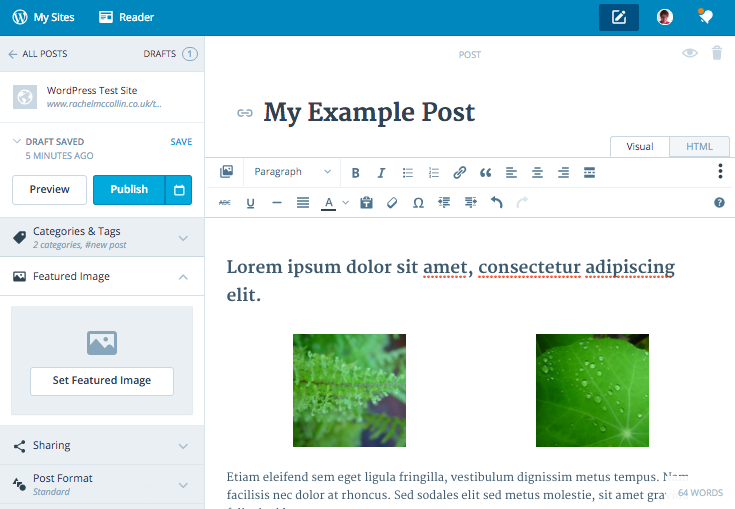Preview the post with the eye icon

[x=690, y=53]
